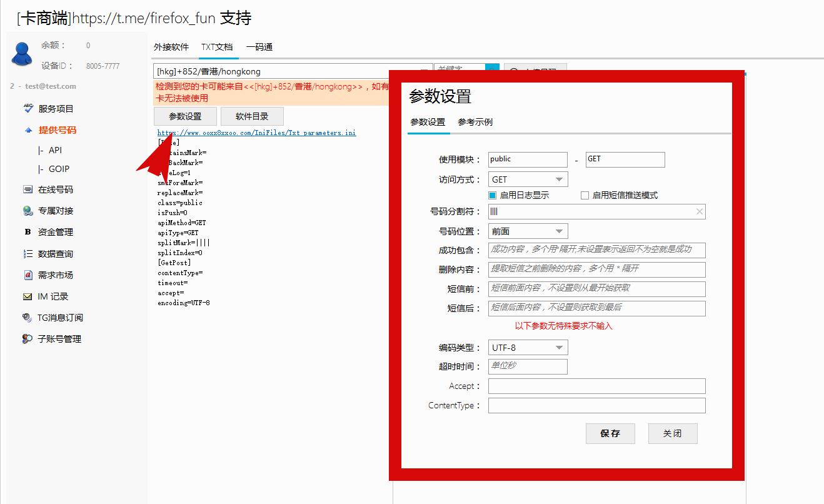Click the line class=public
This screenshot has width=824, height=504.
tap(180, 203)
